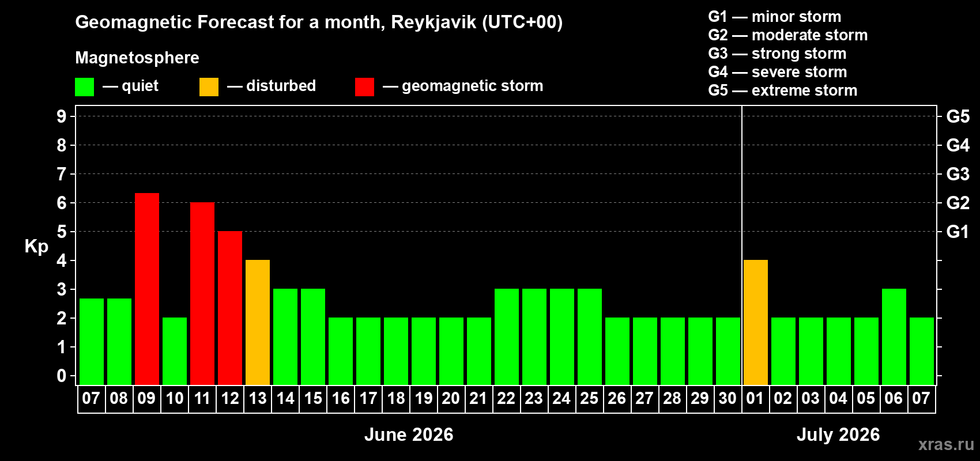Click the G5 right axis label
Image resolution: width=980 pixels, height=461 pixels.
[958, 116]
